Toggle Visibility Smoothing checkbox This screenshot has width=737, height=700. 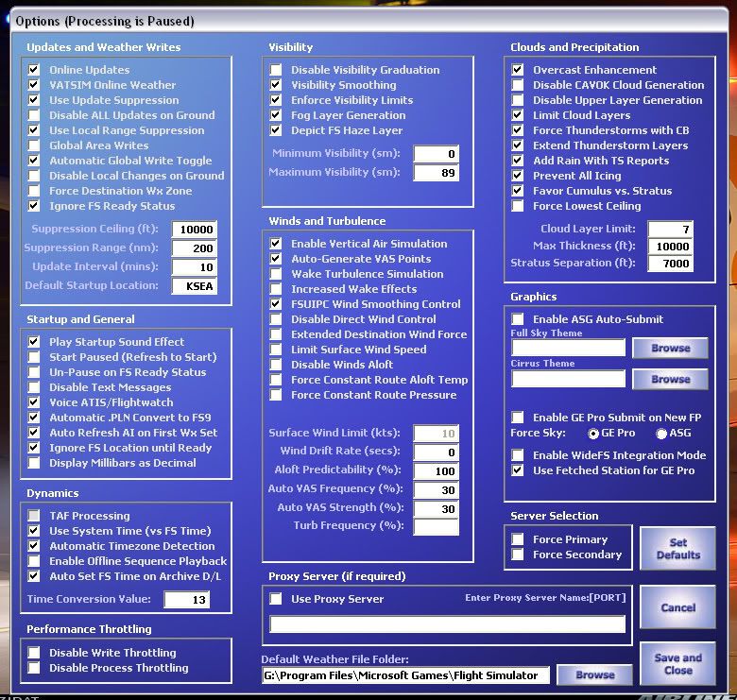click(x=276, y=85)
